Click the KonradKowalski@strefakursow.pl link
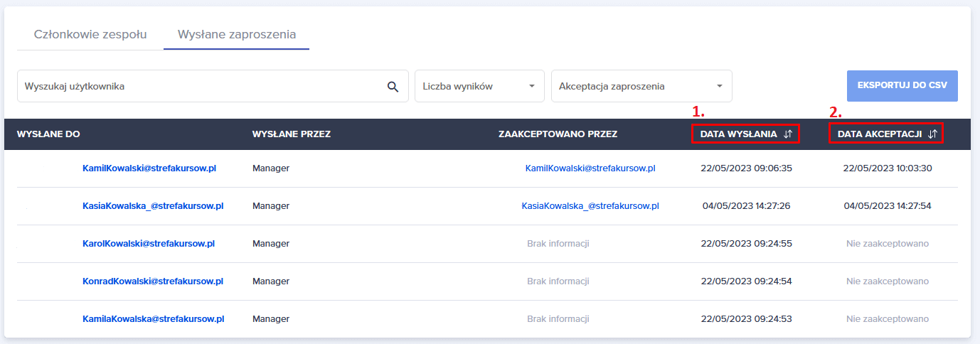This screenshot has height=344, width=980. [153, 281]
